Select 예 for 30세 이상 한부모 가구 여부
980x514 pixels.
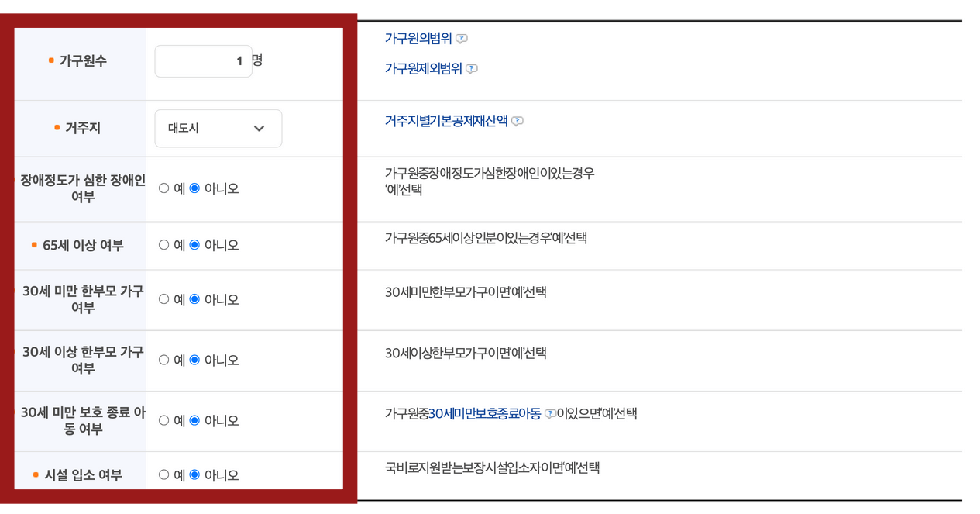click(x=163, y=360)
